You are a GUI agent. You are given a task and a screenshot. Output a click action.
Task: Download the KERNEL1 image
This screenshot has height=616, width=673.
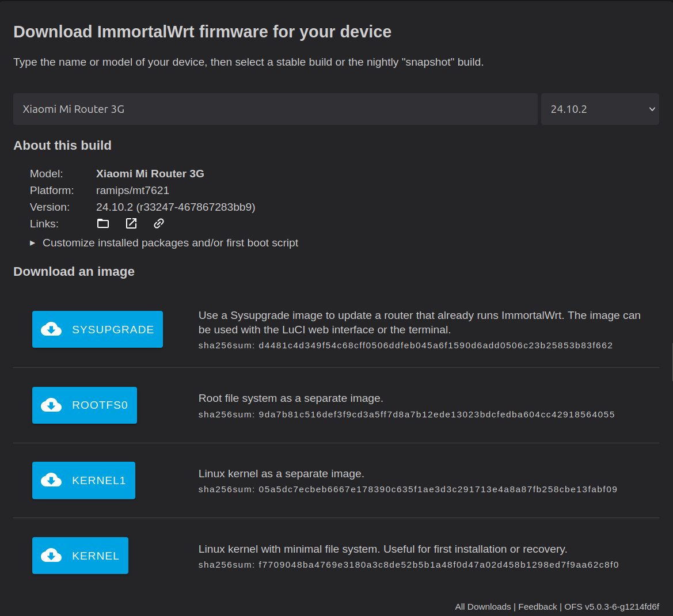[x=83, y=480]
